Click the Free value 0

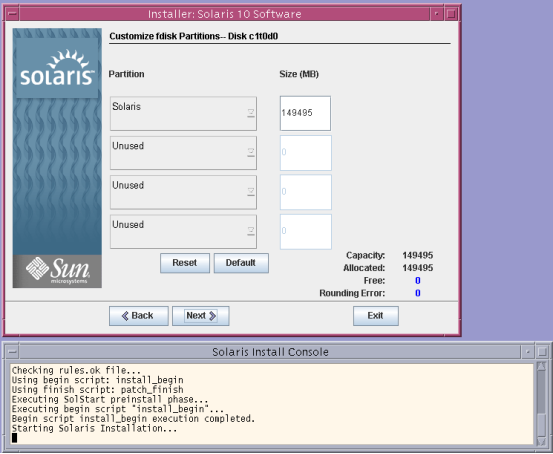click(x=418, y=281)
